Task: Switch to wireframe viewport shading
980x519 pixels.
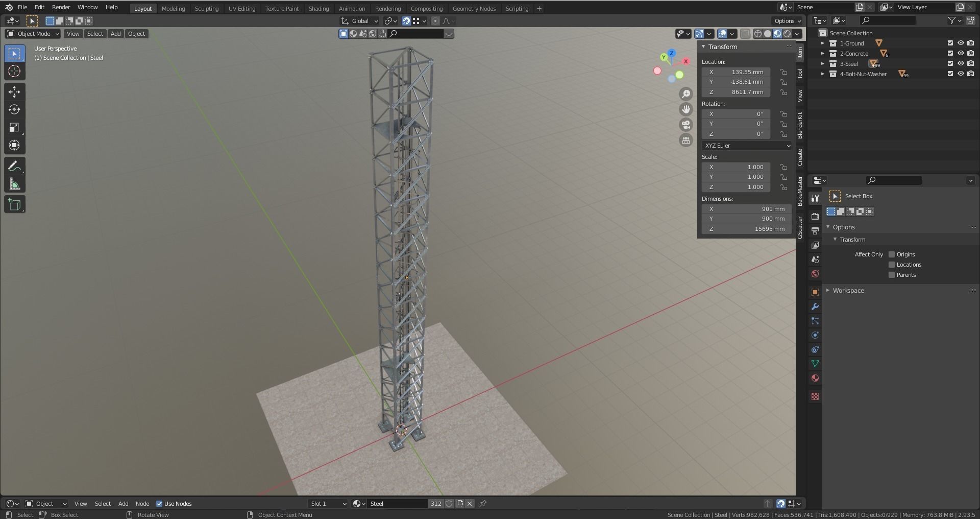Action: [758, 34]
